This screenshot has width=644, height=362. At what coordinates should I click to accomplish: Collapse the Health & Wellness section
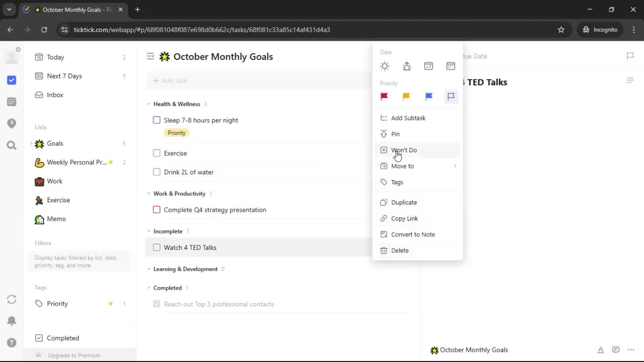pos(149,104)
